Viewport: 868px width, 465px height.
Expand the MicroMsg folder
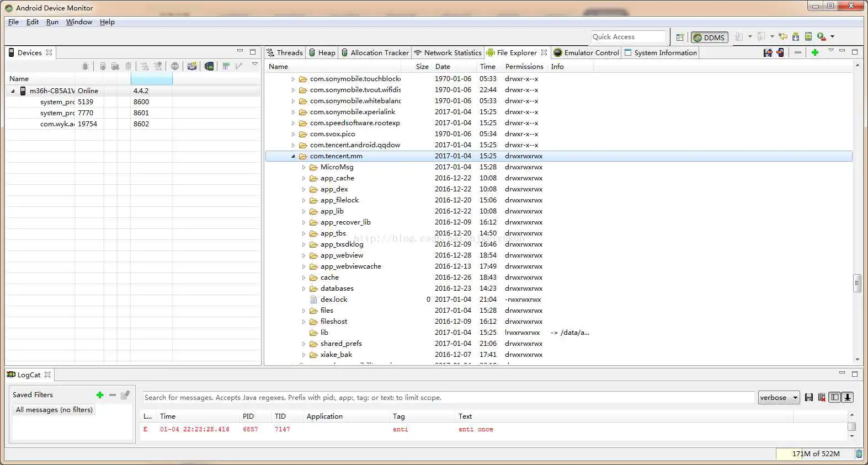(x=303, y=167)
